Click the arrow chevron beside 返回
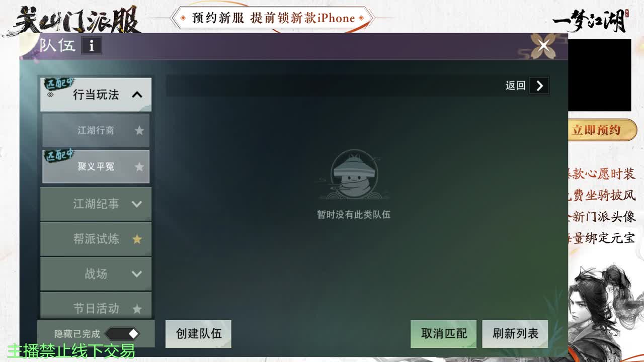Viewport: 644px width, 362px height. [x=540, y=86]
